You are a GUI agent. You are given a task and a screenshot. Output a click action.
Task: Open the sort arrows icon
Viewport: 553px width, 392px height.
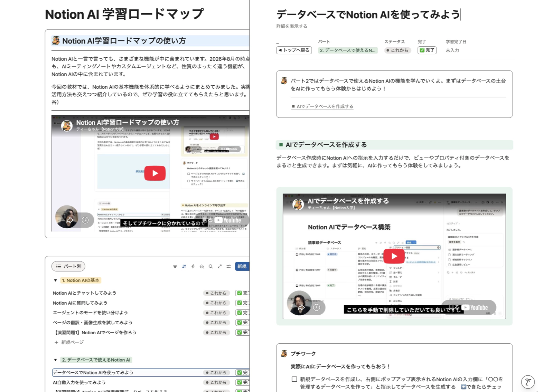coord(184,266)
